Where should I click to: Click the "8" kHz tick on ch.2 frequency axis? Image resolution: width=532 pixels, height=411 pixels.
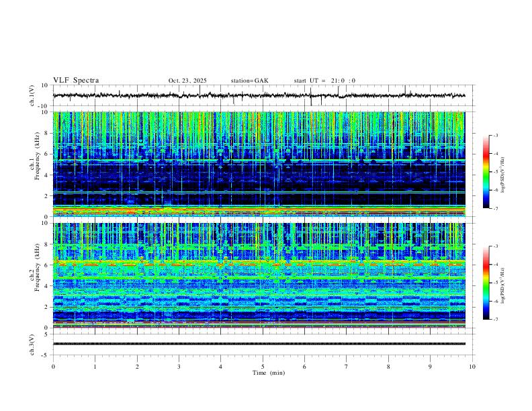47,244
